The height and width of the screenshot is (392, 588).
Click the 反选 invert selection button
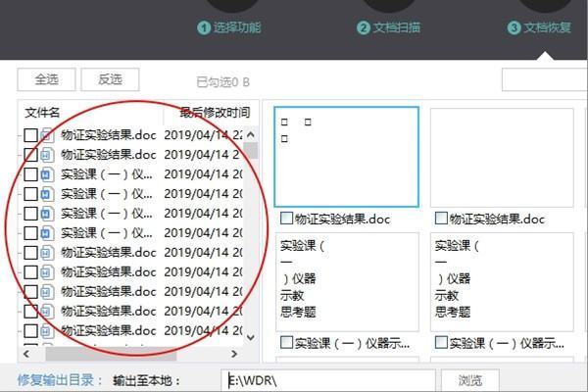[110, 79]
